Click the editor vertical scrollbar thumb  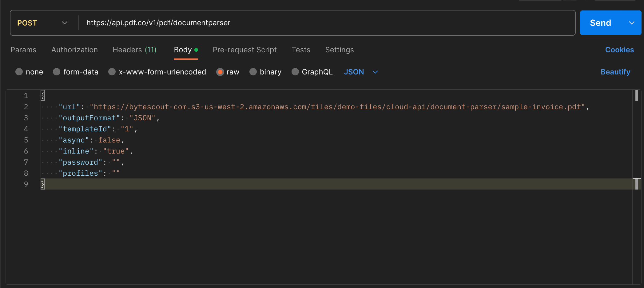[636, 96]
